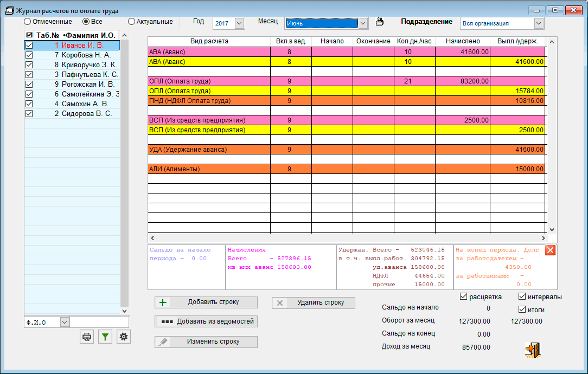Sort by the Фамилия И.О. column header
The height and width of the screenshot is (374, 588).
click(x=90, y=35)
